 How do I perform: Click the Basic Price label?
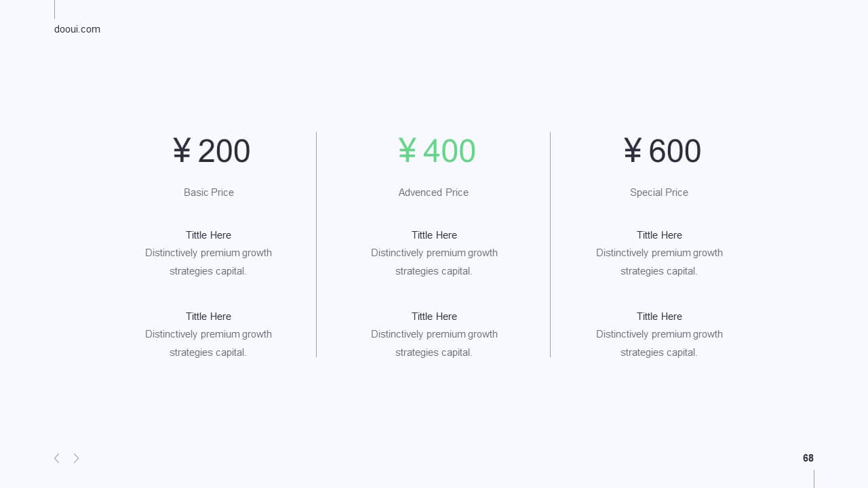[209, 192]
